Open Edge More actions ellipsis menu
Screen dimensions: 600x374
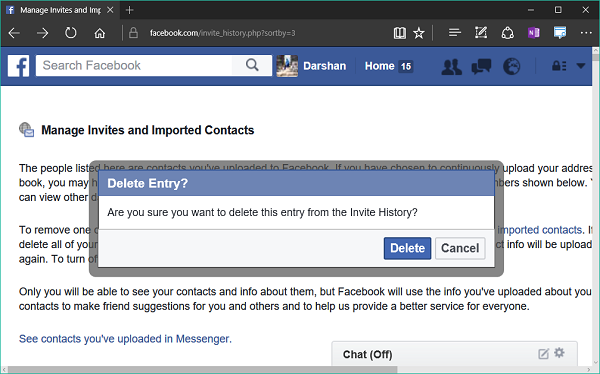tap(586, 33)
